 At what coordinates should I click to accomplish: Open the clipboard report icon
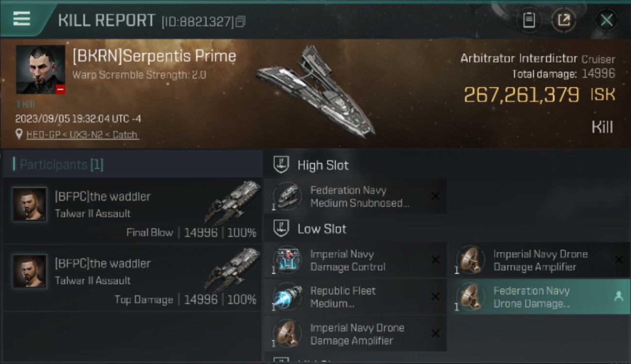point(529,20)
